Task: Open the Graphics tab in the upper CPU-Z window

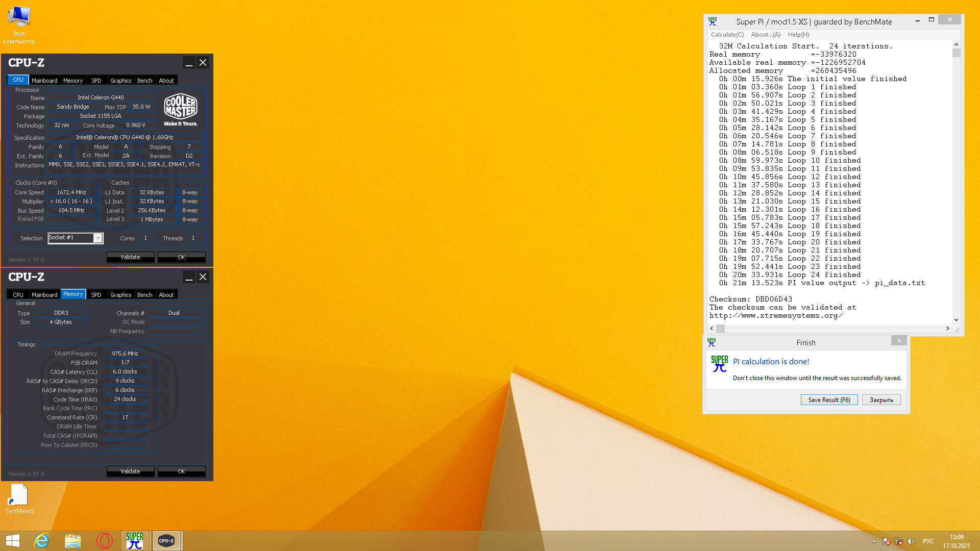Action: [x=121, y=81]
